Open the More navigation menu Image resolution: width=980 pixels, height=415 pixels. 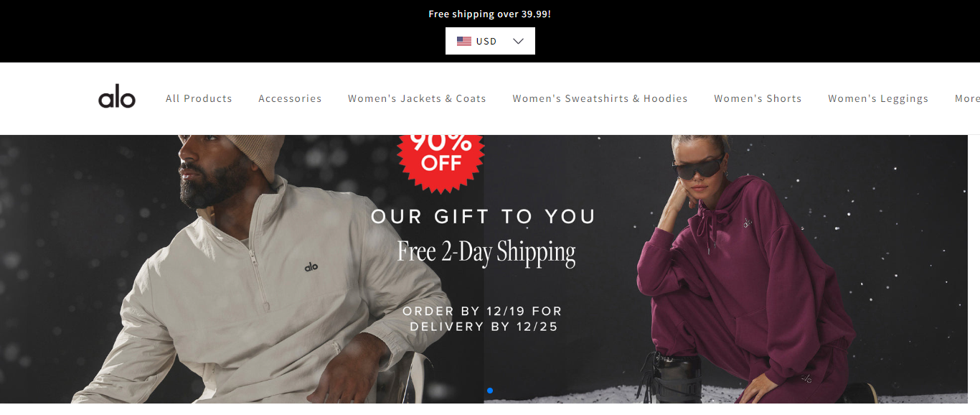pos(967,98)
